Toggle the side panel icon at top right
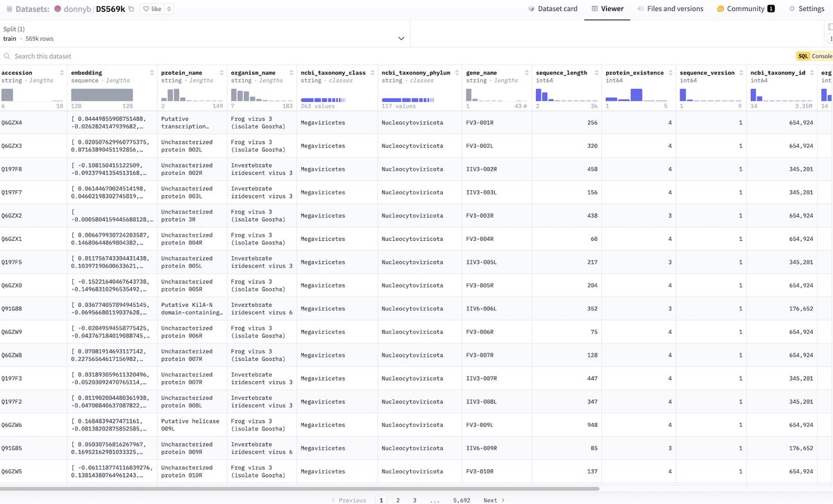833x504 pixels. click(x=830, y=27)
